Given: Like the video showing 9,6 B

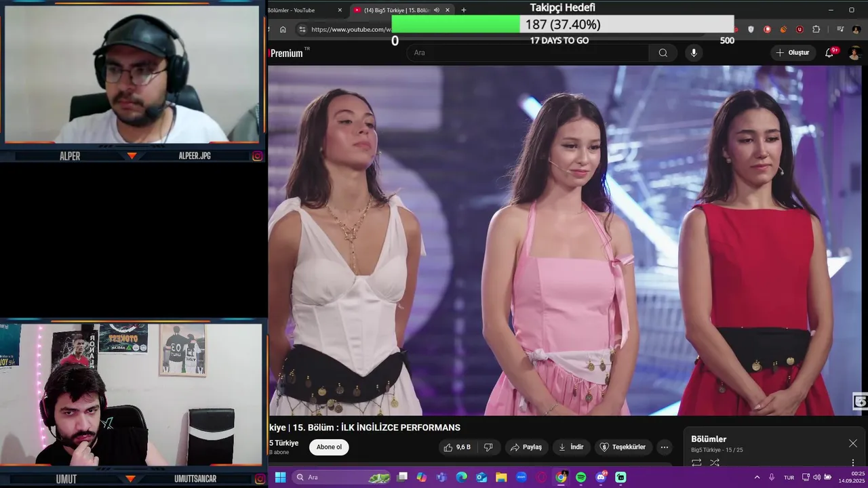Looking at the screenshot, I should coord(456,447).
